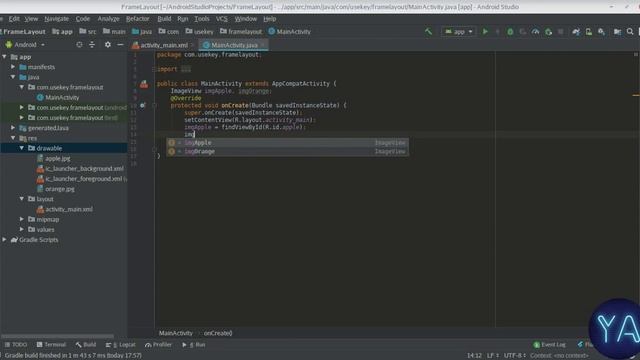640x360 pixels.
Task: Open the SDK Manager icon
Action: [x=601, y=31]
